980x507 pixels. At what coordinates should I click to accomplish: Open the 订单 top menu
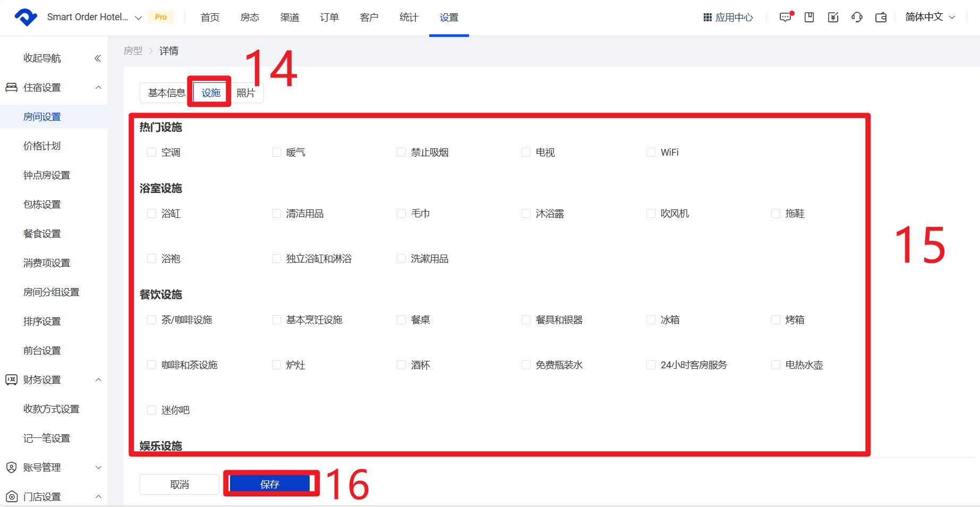(x=329, y=18)
